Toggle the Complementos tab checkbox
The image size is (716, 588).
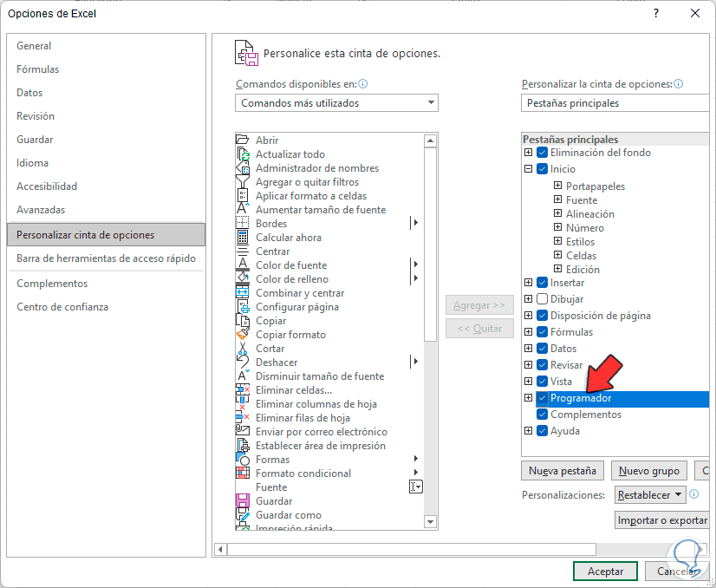pyautogui.click(x=542, y=415)
